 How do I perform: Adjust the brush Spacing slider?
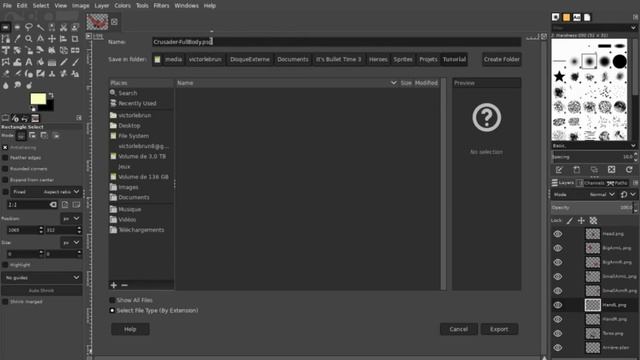point(592,157)
